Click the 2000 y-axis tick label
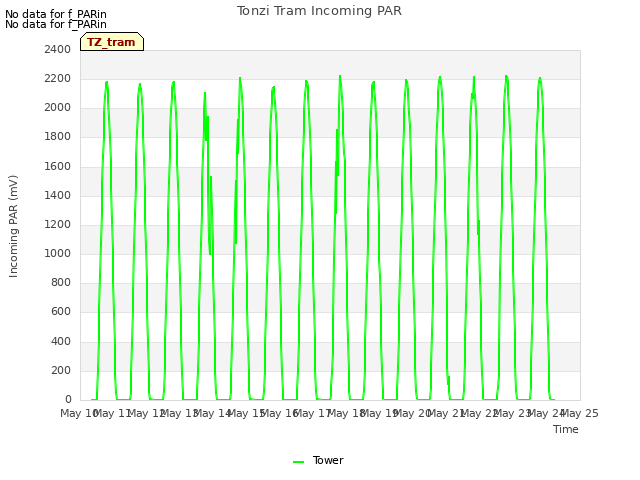The height and width of the screenshot is (480, 640). (x=58, y=108)
